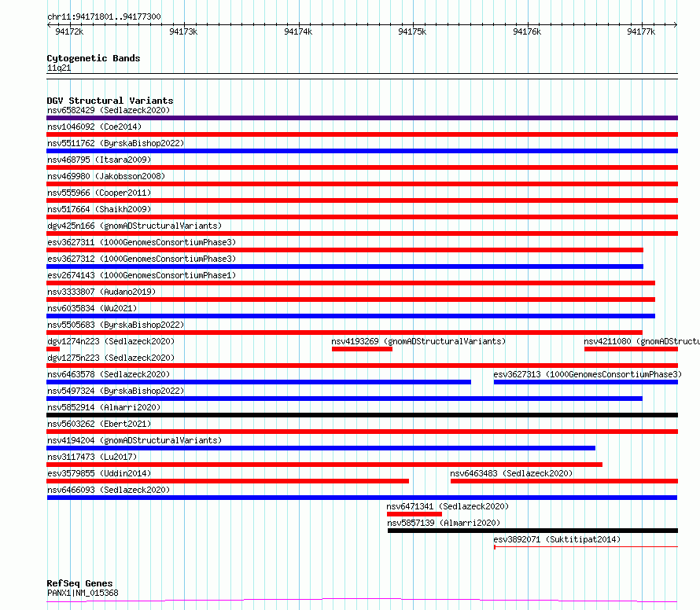
Task: Click the black nsv5852914 variant bar
Action: (x=362, y=415)
